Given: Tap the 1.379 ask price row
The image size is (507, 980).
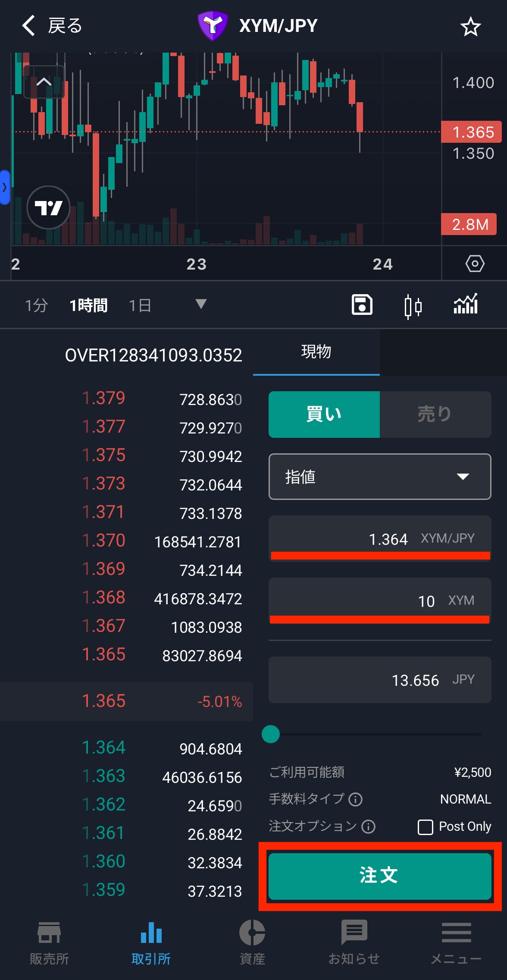Looking at the screenshot, I should pyautogui.click(x=127, y=399).
